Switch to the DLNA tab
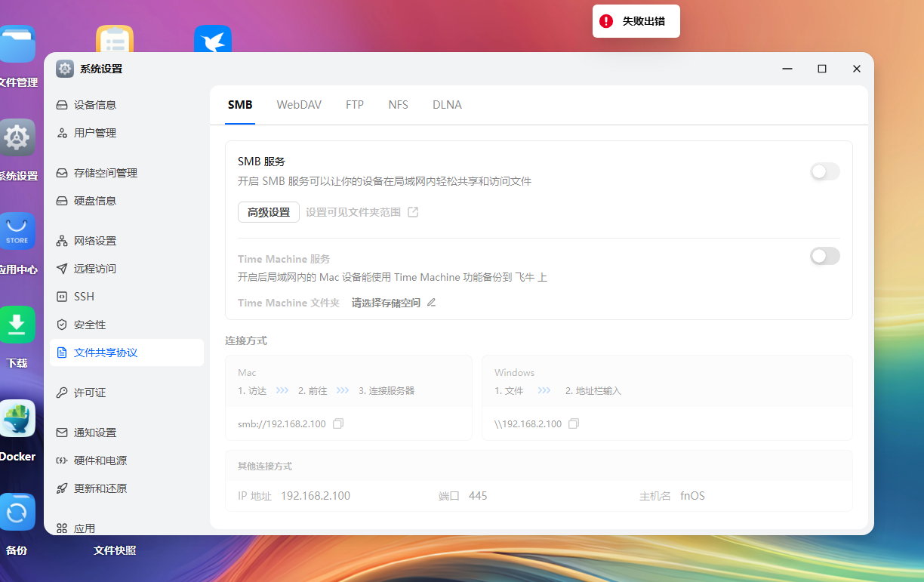This screenshot has height=582, width=924. point(447,105)
